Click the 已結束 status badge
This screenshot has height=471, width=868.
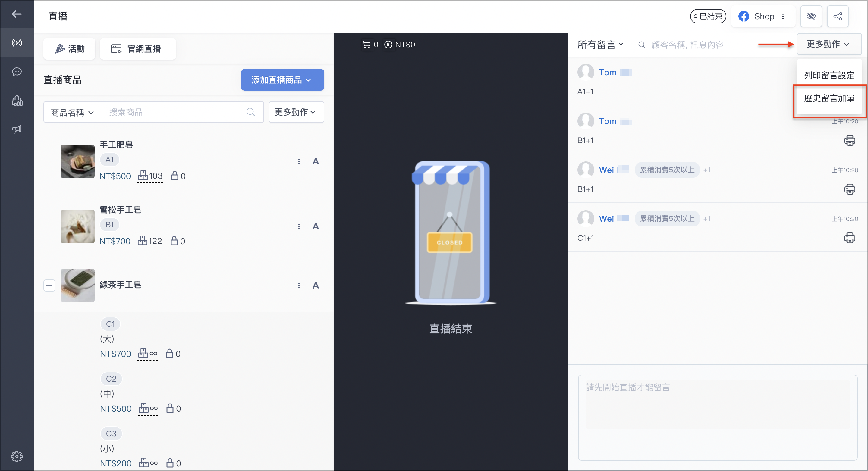pos(708,16)
